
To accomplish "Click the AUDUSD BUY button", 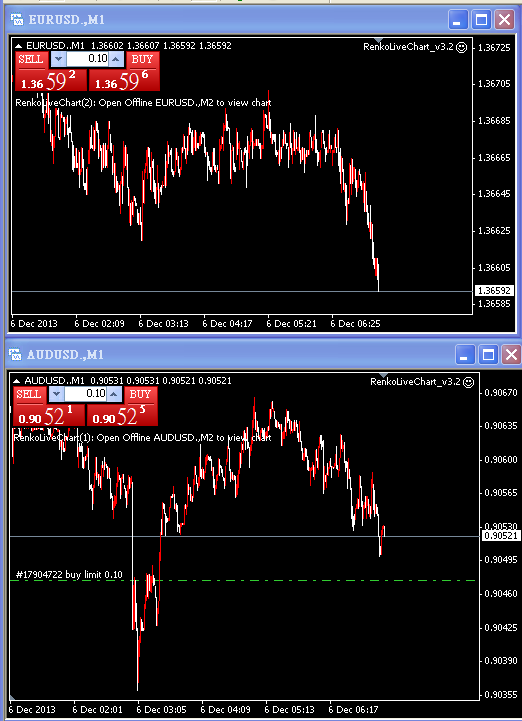I will [140, 394].
